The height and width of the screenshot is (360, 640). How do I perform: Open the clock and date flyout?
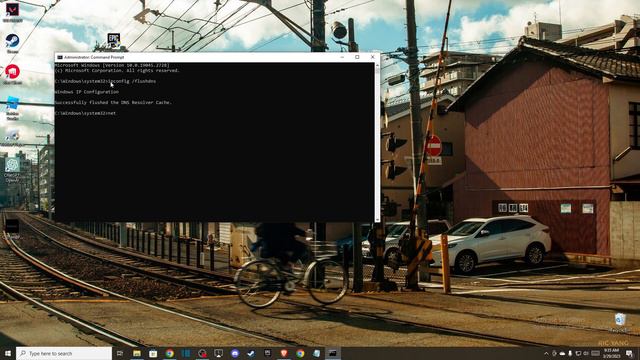611,353
